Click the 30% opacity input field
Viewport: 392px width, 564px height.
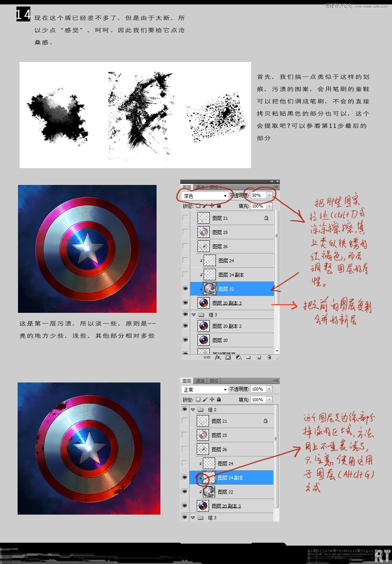pyautogui.click(x=258, y=195)
